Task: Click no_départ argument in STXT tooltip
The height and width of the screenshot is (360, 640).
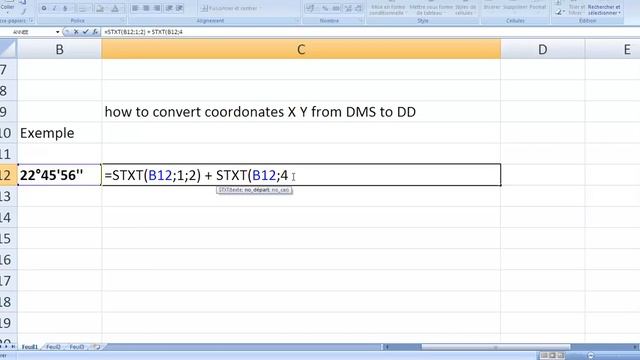Action: click(257, 190)
